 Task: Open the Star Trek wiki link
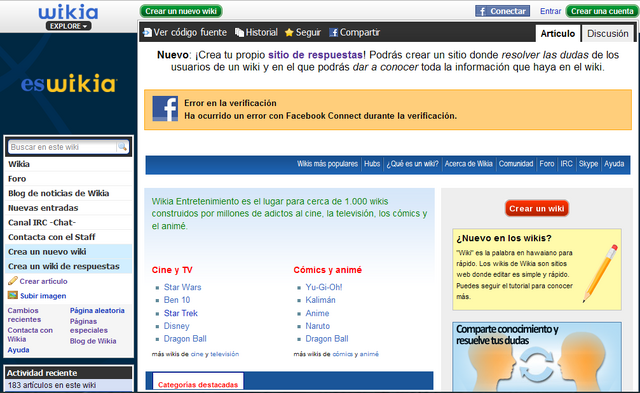181,313
